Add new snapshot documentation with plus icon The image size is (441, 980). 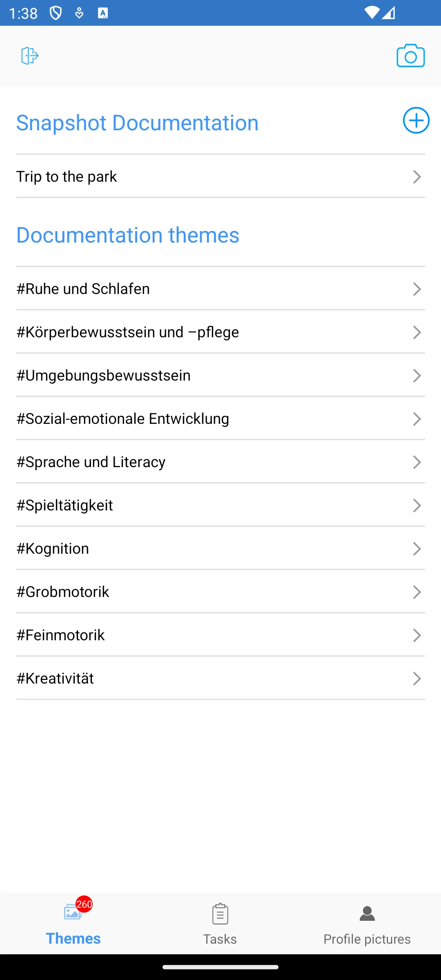tap(416, 120)
